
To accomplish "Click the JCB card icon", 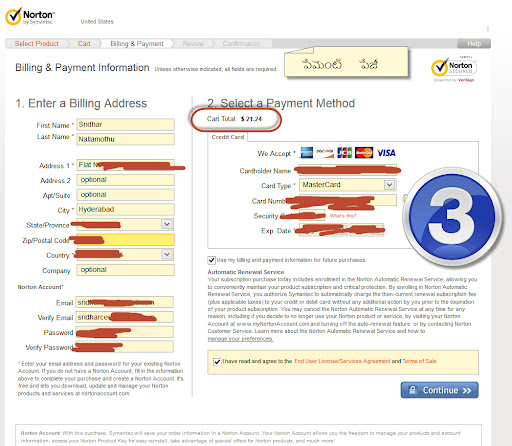I will coord(344,153).
